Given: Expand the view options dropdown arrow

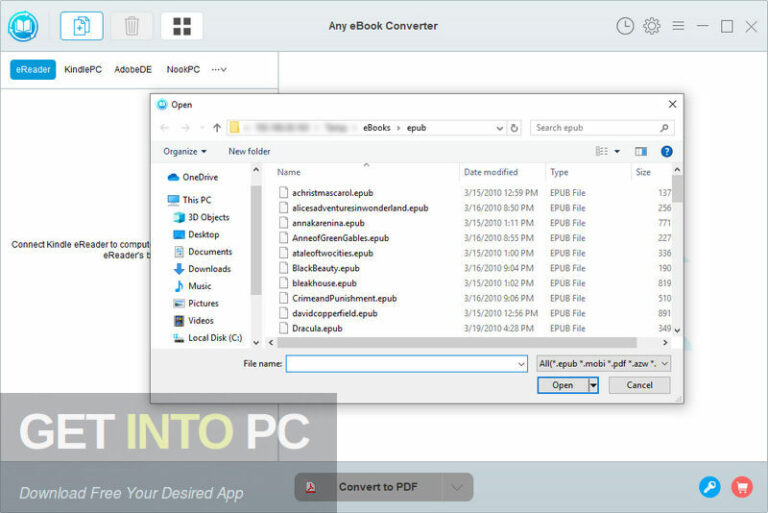Looking at the screenshot, I should click(x=617, y=151).
